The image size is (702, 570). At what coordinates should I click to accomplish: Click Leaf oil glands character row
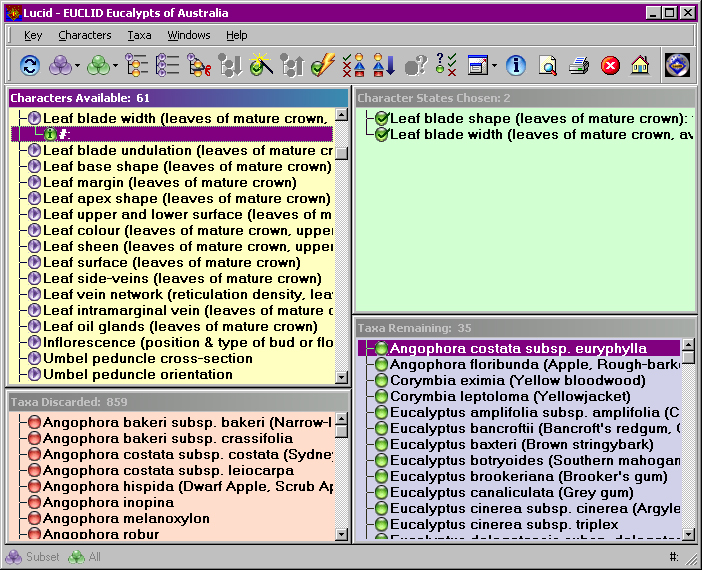180,327
